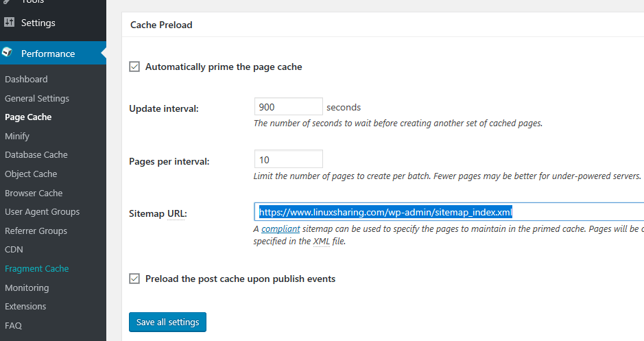Click the Pages per interval field
This screenshot has width=644, height=341.
288,159
